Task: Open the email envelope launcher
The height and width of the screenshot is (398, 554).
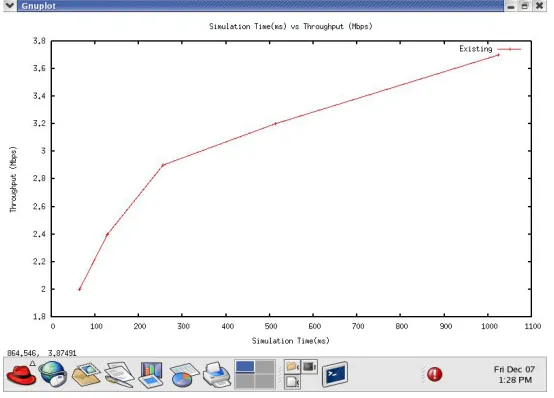Action: pyautogui.click(x=86, y=374)
